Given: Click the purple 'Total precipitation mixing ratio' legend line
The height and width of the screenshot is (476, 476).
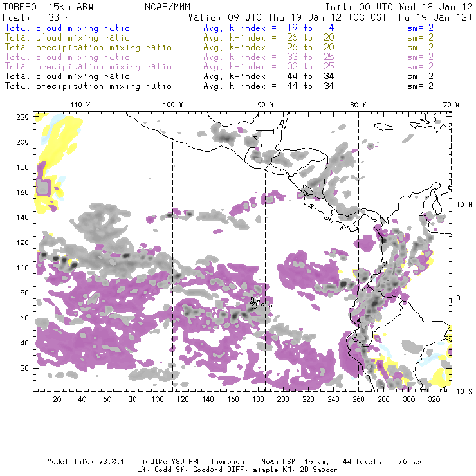Looking at the screenshot, I should (x=88, y=67).
